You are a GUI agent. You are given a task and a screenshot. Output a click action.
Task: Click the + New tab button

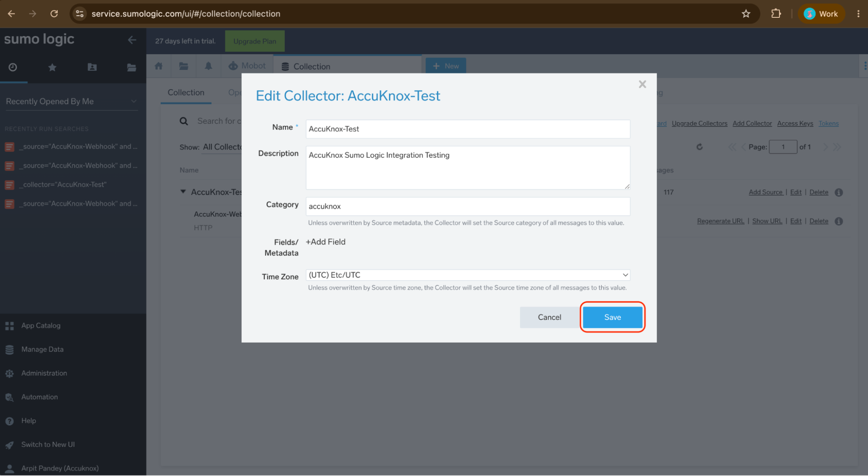point(446,66)
